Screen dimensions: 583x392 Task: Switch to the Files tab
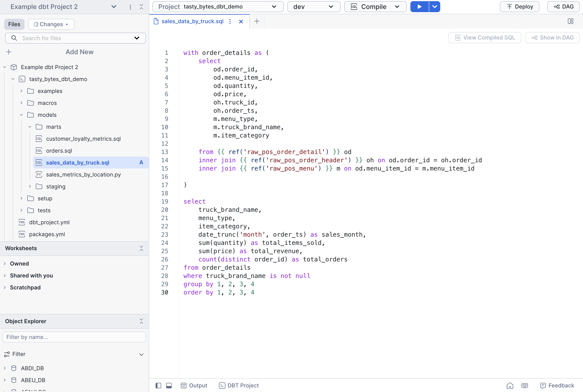coord(14,24)
